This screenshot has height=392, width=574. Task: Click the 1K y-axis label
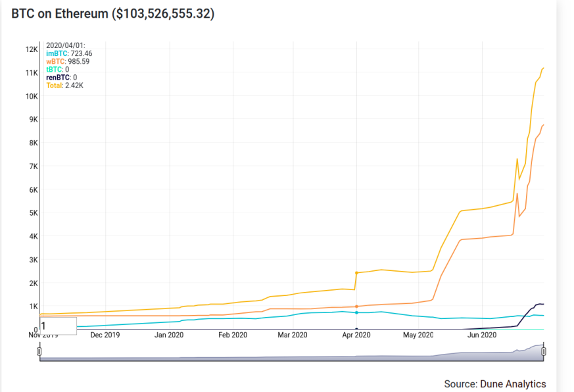[34, 306]
